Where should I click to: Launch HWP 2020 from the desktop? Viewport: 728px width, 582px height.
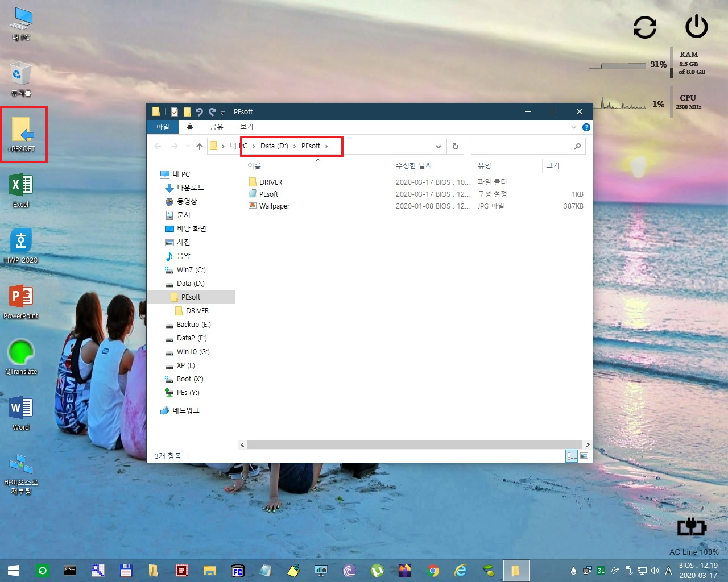tap(21, 246)
